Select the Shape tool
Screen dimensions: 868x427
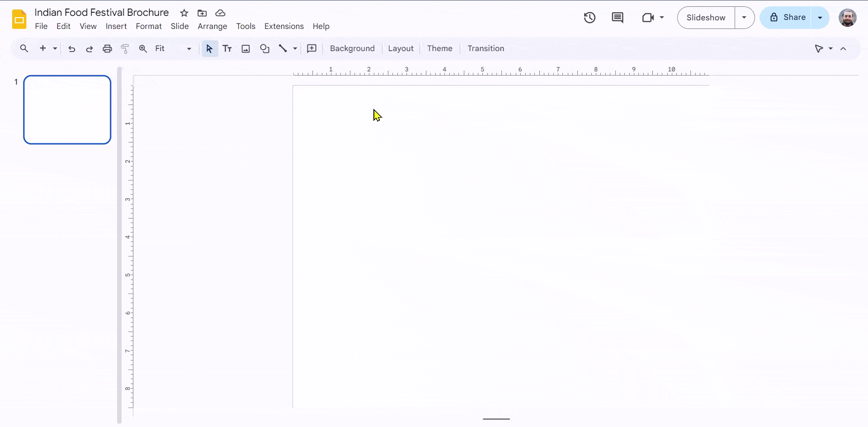[264, 48]
